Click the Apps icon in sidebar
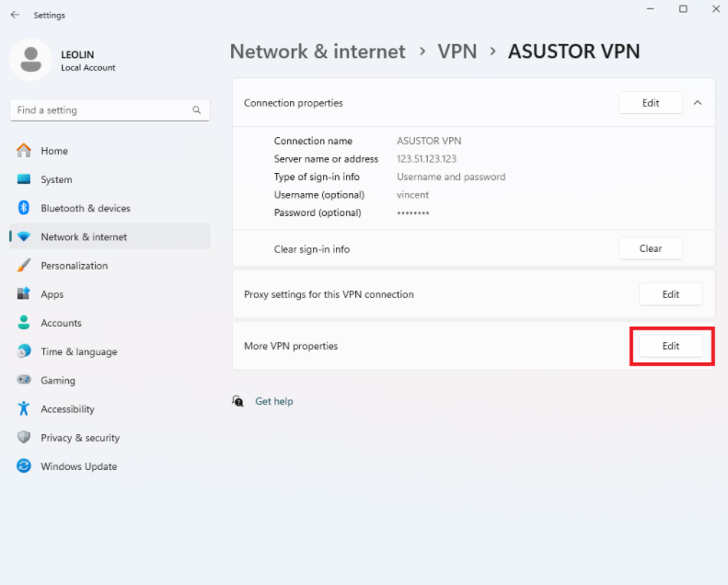This screenshot has width=728, height=585. [x=24, y=293]
